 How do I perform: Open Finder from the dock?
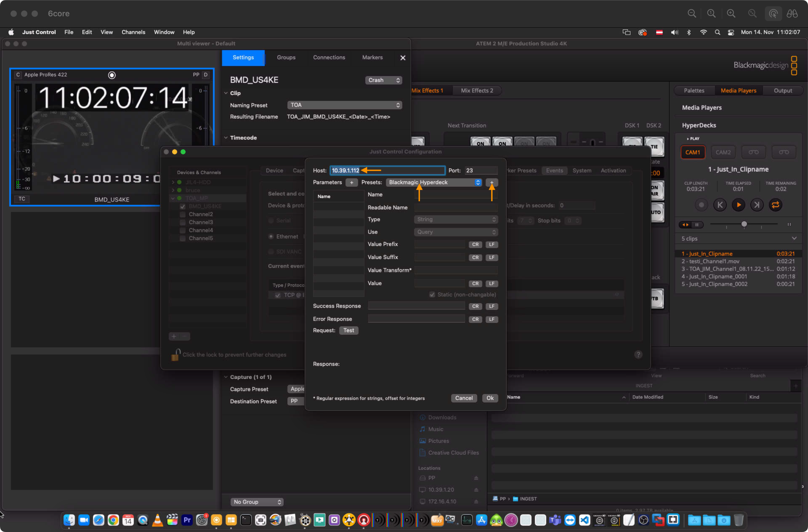coord(69,520)
